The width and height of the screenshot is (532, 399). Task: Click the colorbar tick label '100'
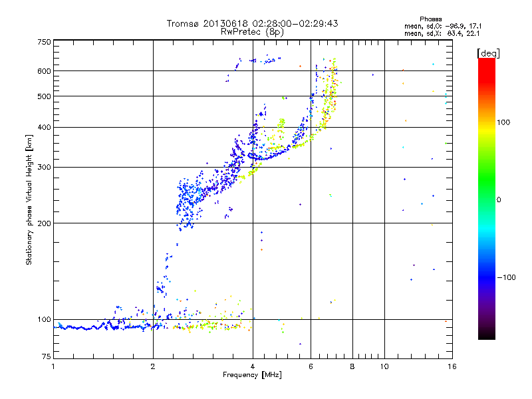click(x=503, y=122)
